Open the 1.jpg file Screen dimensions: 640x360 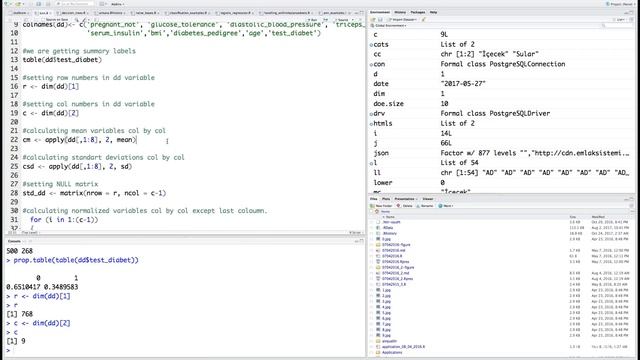pos(387,290)
